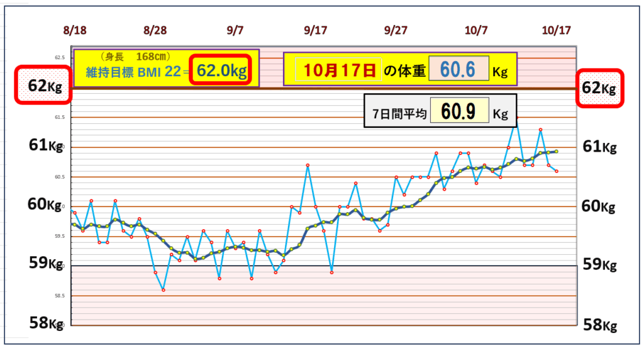Select the 7日間平均 label text

[x=396, y=114]
